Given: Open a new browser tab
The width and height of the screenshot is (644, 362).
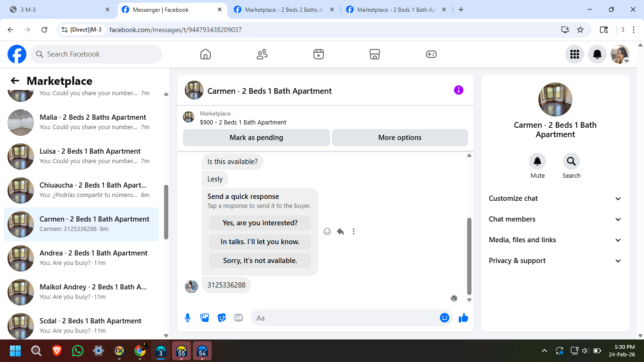Looking at the screenshot, I should pos(461,9).
